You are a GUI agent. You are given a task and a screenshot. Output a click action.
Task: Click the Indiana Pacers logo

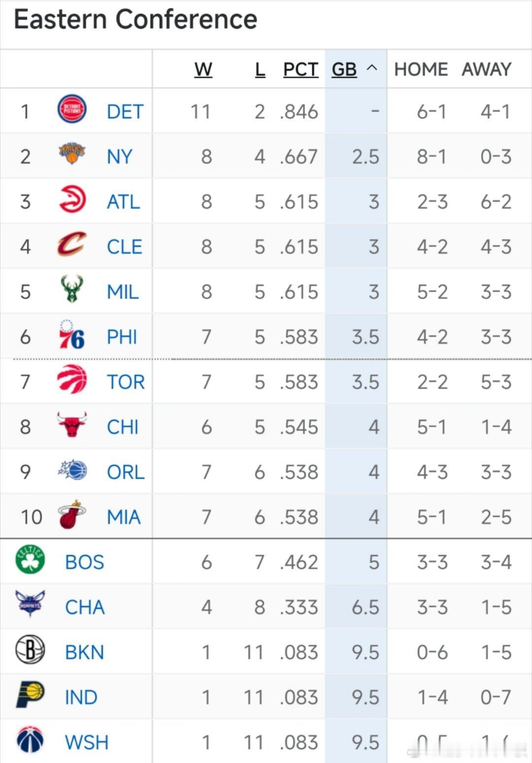(x=30, y=695)
